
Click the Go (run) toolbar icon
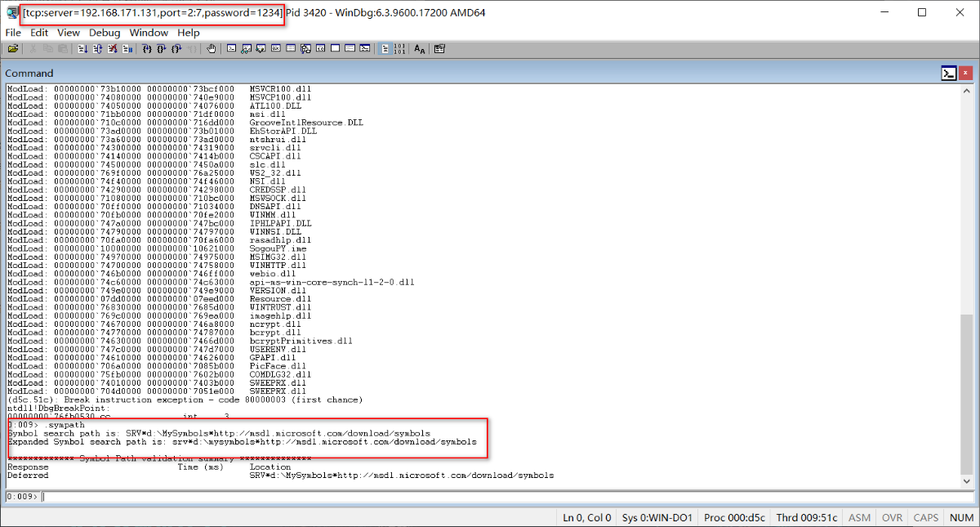click(82, 49)
